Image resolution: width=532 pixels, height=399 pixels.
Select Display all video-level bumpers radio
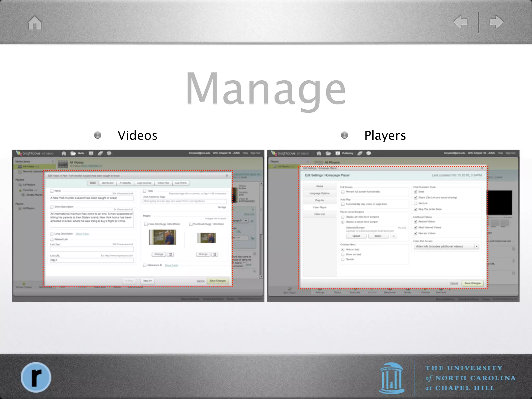tap(343, 217)
